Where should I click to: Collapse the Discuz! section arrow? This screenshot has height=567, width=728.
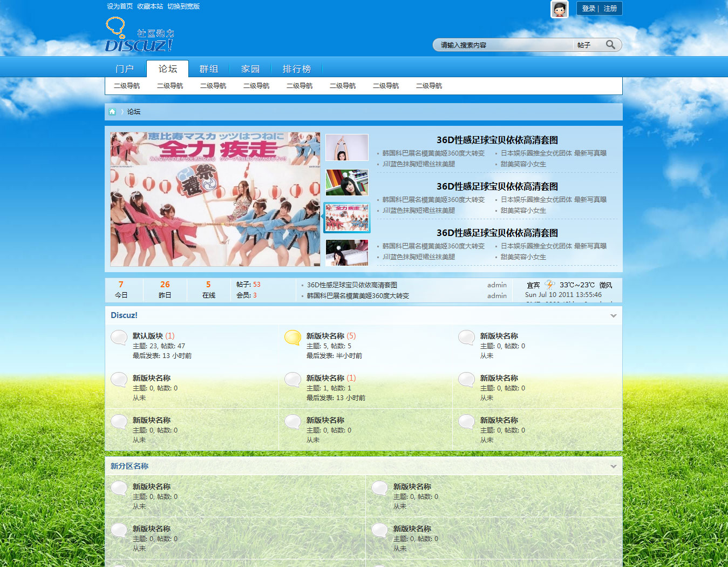coord(613,316)
